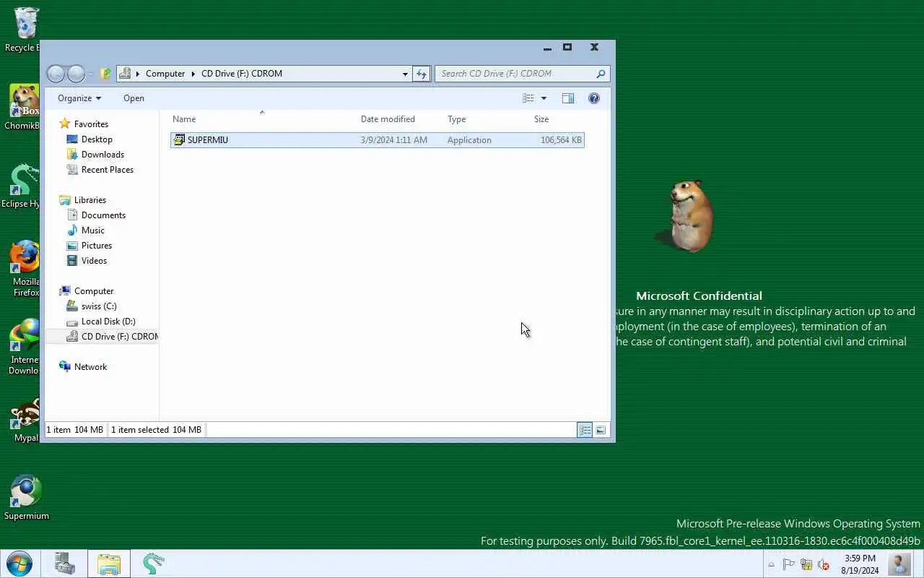Sort by the Date modified column header

(x=388, y=119)
